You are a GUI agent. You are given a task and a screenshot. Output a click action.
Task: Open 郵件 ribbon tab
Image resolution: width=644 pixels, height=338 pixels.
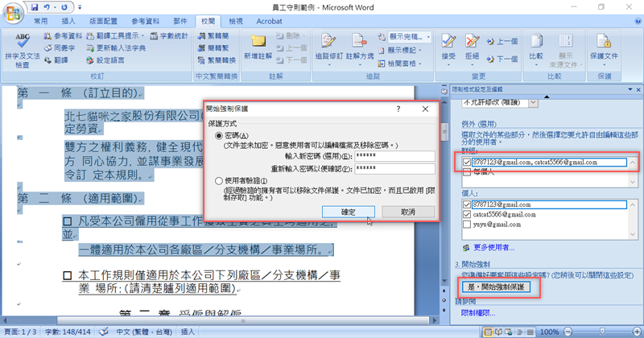pos(180,21)
